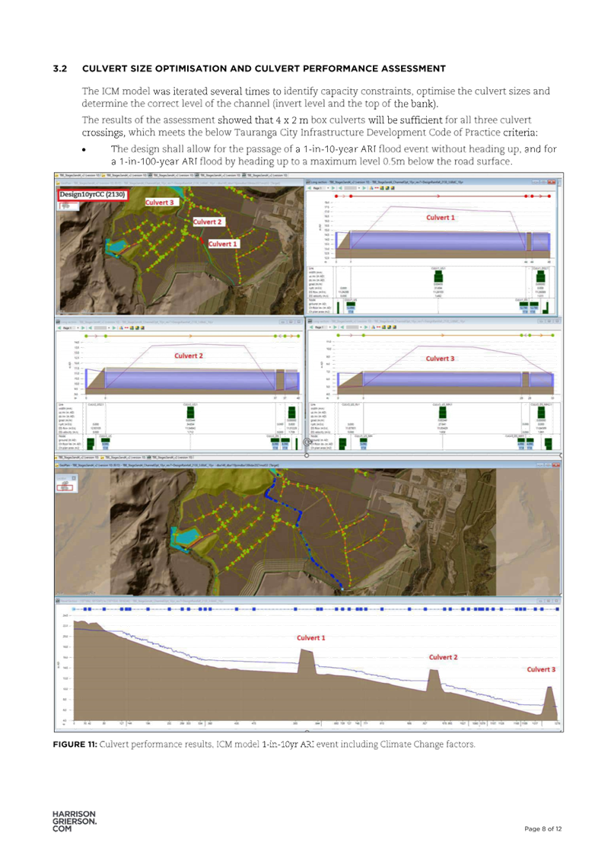
Task: Click the Culvert 2 label on the map
Action: point(208,222)
